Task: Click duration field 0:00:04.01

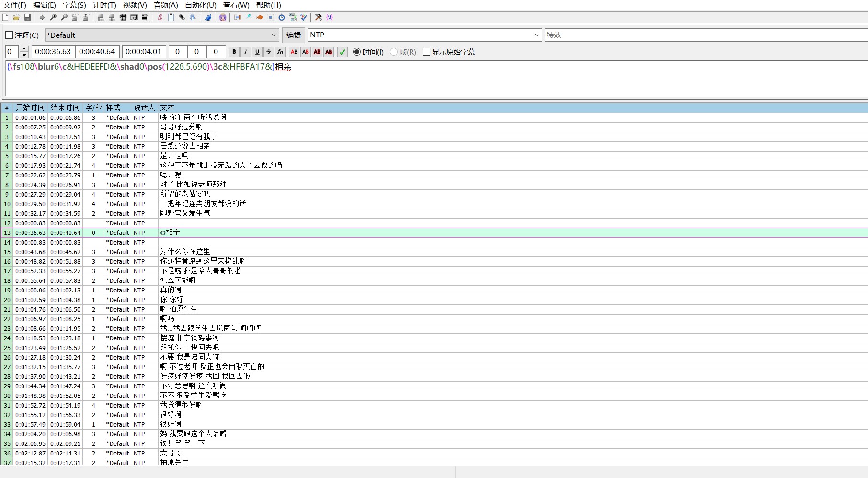Action: tap(144, 52)
